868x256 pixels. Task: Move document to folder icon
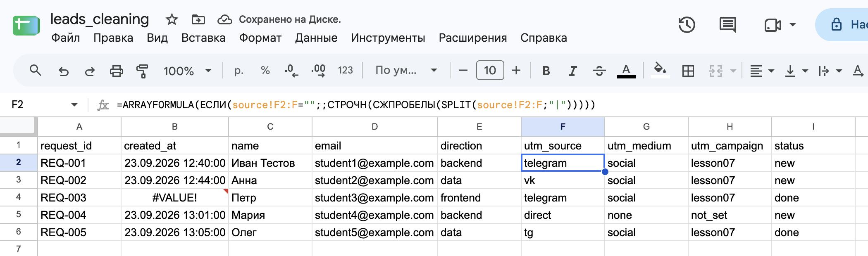pos(198,19)
